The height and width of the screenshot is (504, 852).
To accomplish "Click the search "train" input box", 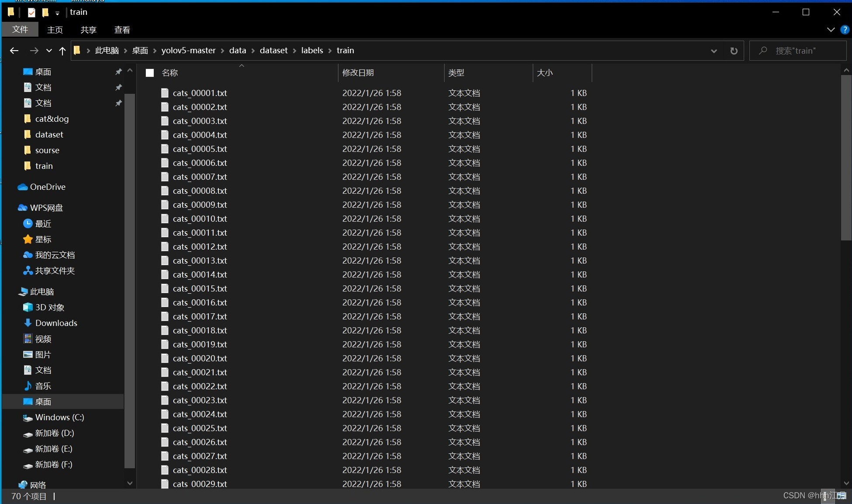I will [x=798, y=51].
